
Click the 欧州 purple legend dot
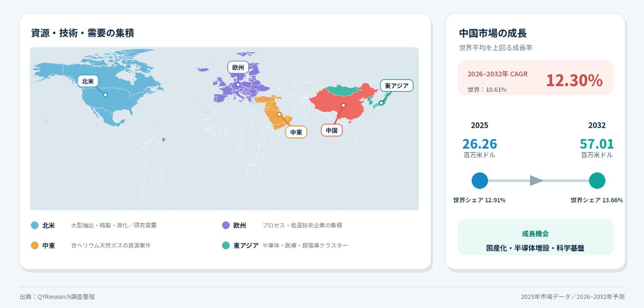[x=226, y=225]
